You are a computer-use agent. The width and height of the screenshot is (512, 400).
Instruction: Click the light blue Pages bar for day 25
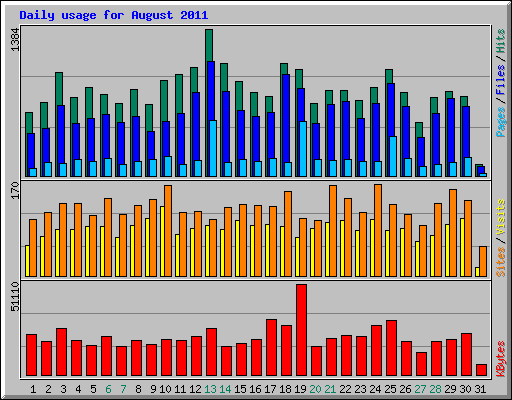[393, 156]
